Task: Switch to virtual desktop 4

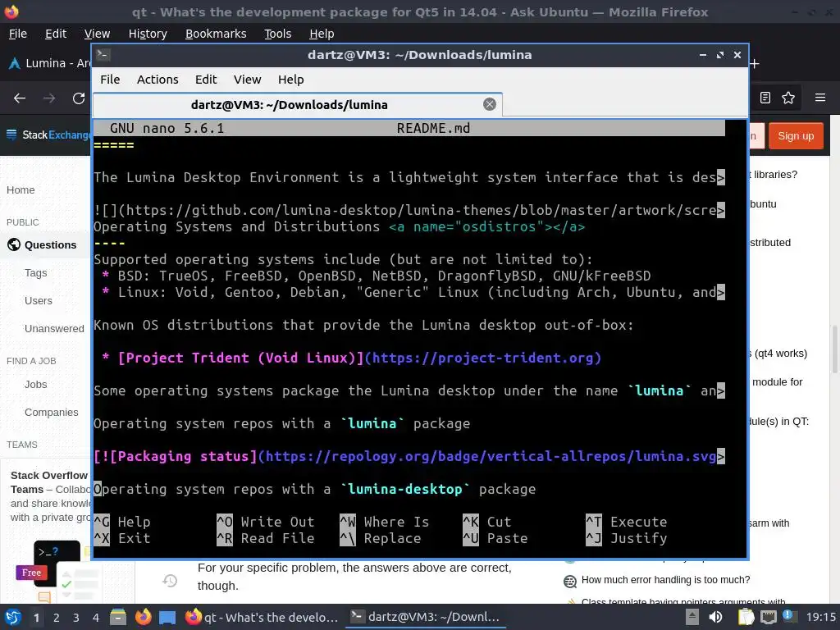Action: coord(96,618)
